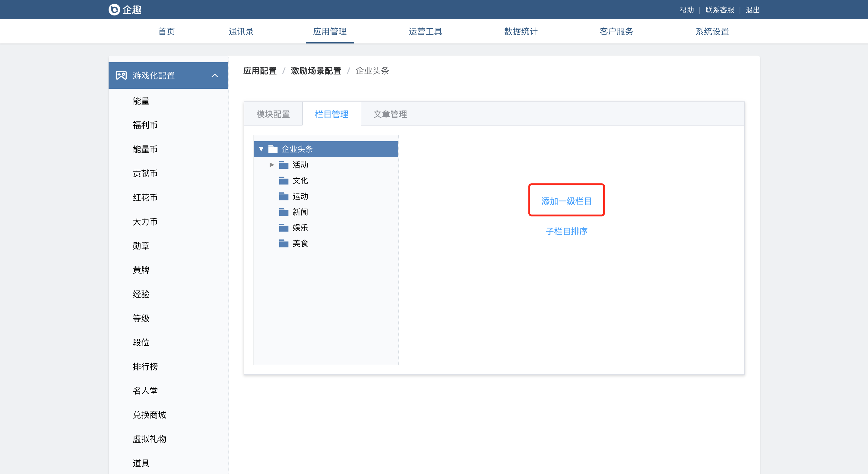Image resolution: width=868 pixels, height=474 pixels.
Task: Open the 首页 navigation menu
Action: pos(166,31)
